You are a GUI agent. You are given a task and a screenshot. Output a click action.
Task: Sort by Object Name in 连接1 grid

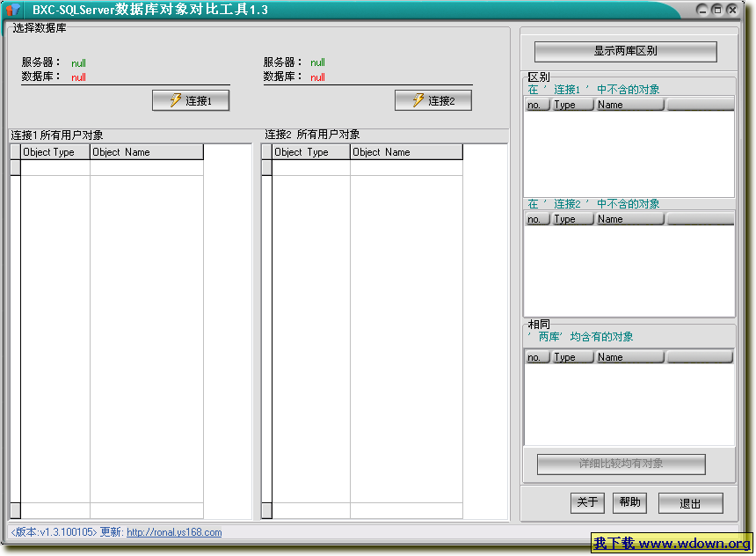(x=146, y=152)
